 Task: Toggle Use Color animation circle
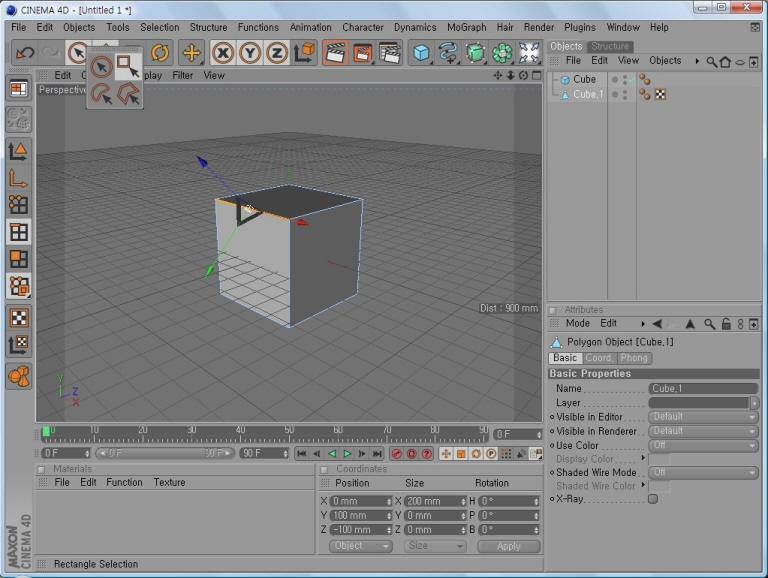point(552,446)
